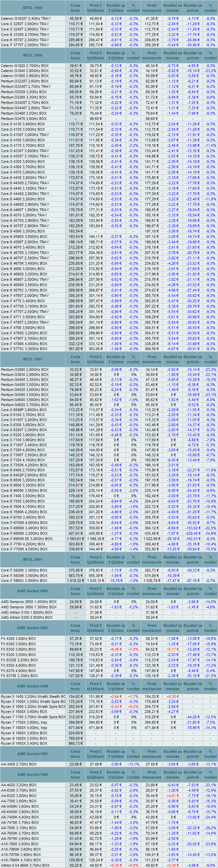Click half-year difference -229,40 €

193,533
